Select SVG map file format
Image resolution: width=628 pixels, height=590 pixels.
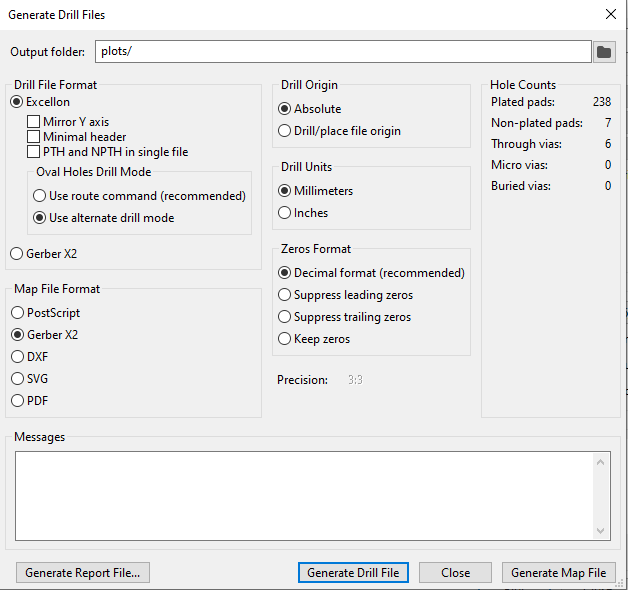tap(30, 379)
